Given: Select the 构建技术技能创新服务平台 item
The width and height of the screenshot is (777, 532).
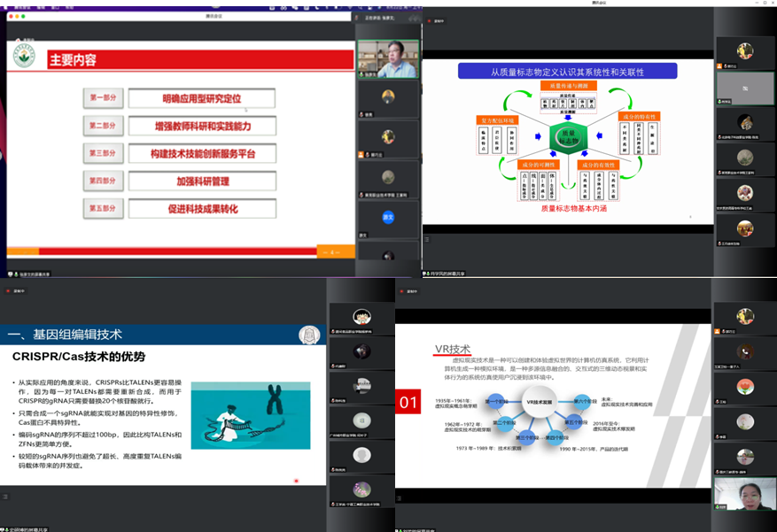Looking at the screenshot, I should click(201, 153).
